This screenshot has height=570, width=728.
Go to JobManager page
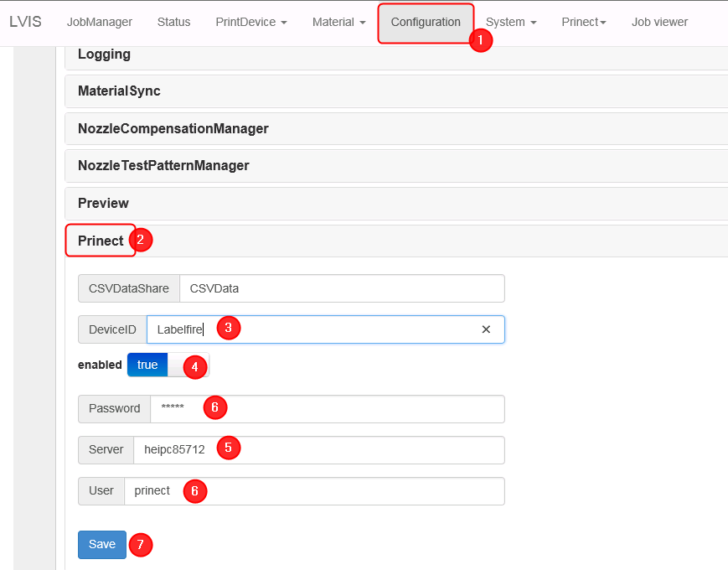[100, 23]
